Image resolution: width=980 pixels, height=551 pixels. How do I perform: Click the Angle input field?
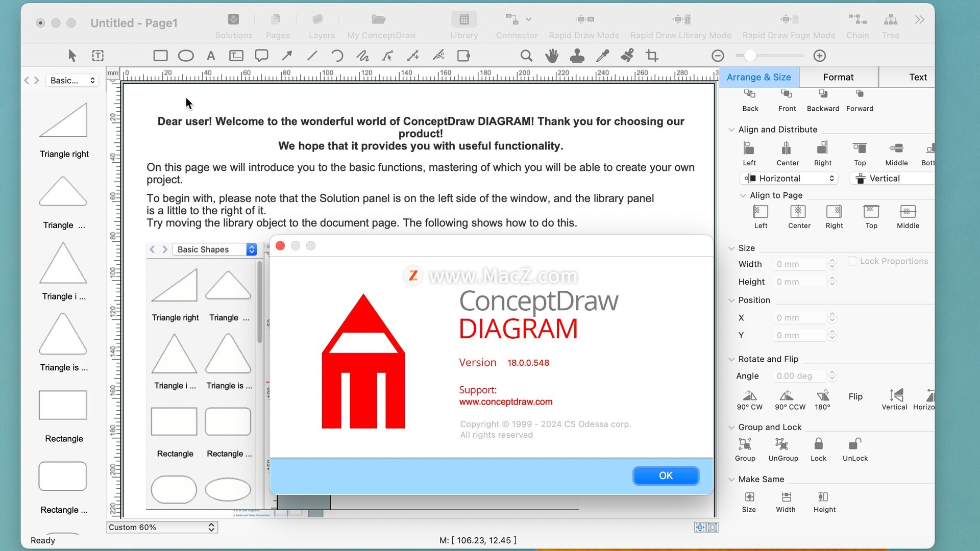799,376
